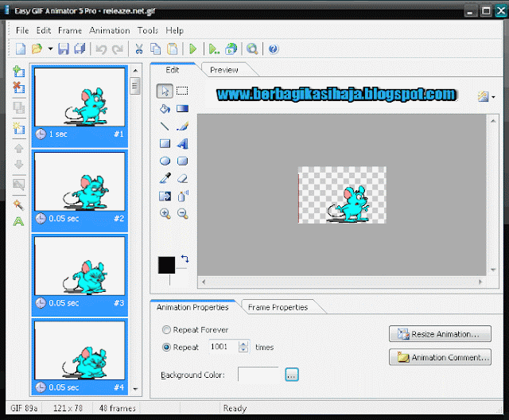Select the Repeat times radio button
The height and width of the screenshot is (420, 509).
pyautogui.click(x=166, y=348)
